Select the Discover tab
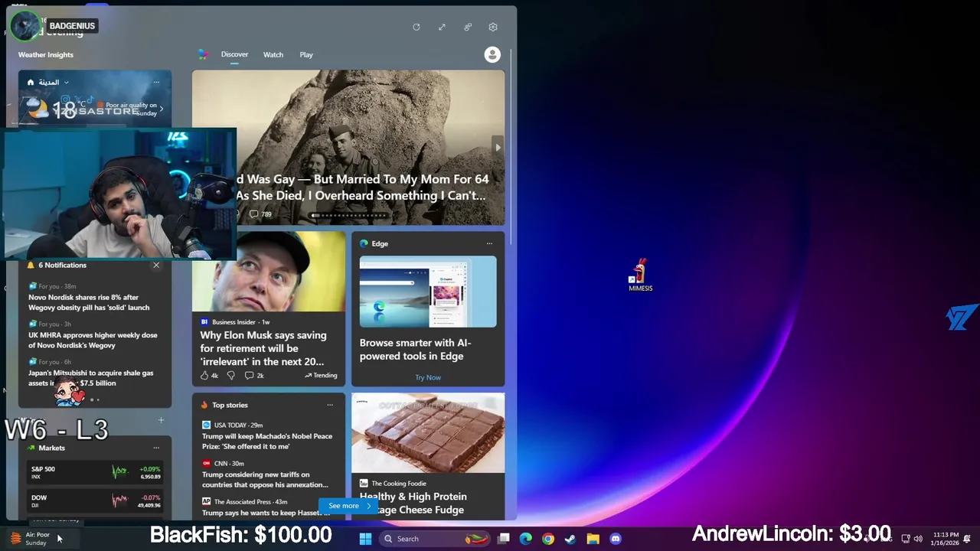Screen dimensions: 980x551 click(x=234, y=54)
